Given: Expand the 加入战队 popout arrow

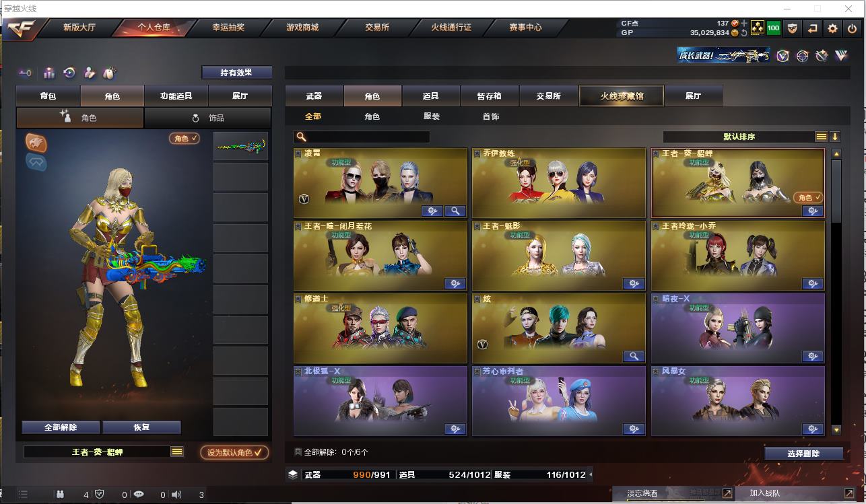Looking at the screenshot, I should (849, 493).
